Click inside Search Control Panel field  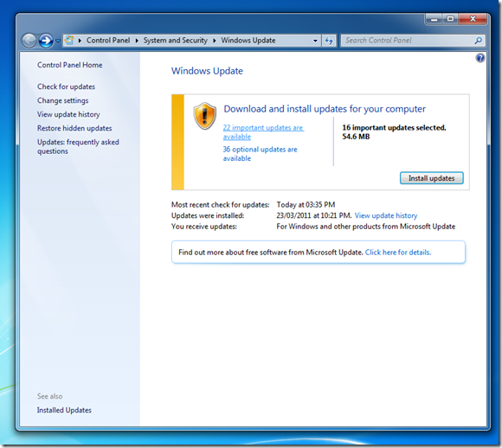point(408,41)
